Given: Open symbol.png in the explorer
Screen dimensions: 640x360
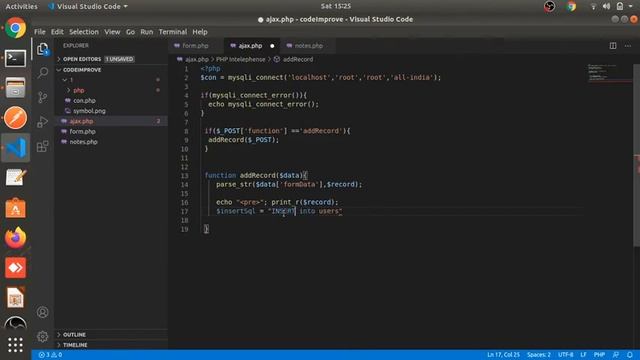Looking at the screenshot, I should pos(89,111).
